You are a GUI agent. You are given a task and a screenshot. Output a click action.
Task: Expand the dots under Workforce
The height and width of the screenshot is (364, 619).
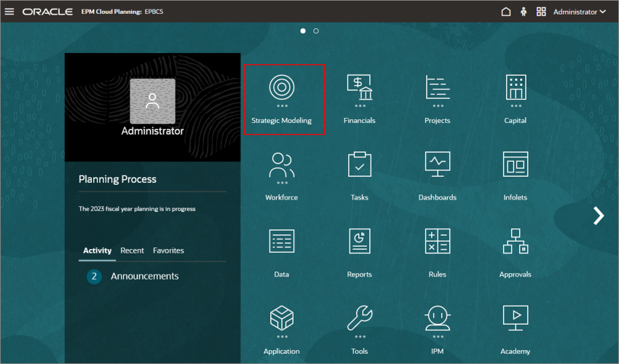pos(282,183)
